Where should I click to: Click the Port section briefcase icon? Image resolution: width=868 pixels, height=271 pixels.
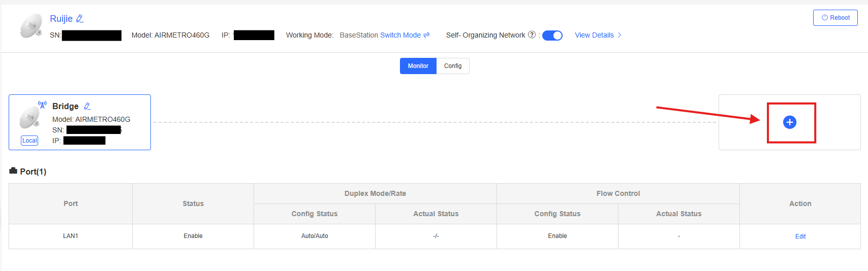pos(13,171)
